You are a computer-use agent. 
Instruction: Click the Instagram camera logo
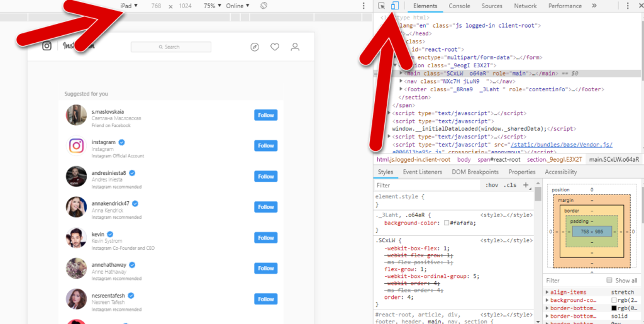(x=47, y=46)
